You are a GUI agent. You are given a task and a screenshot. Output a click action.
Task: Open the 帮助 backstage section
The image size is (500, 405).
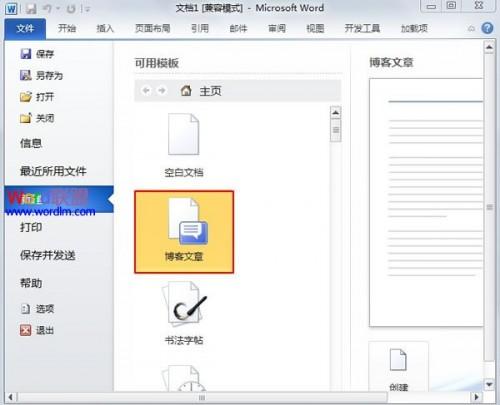pos(31,283)
